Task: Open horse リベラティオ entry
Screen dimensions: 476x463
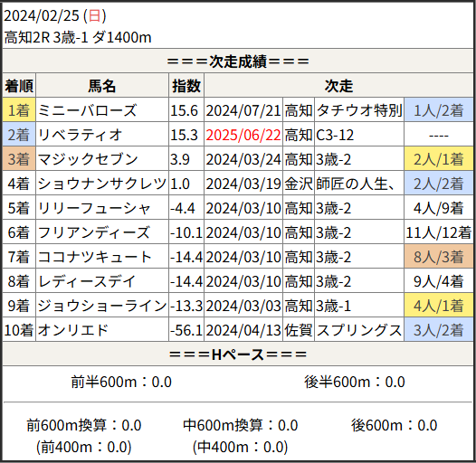Action: 80,135
